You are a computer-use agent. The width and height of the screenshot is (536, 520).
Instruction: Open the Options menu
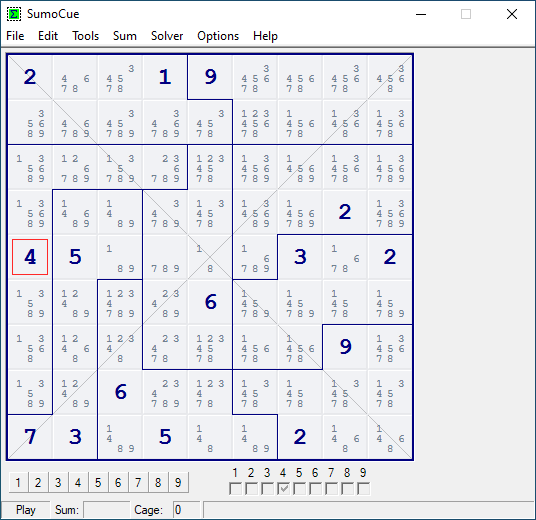pos(218,36)
